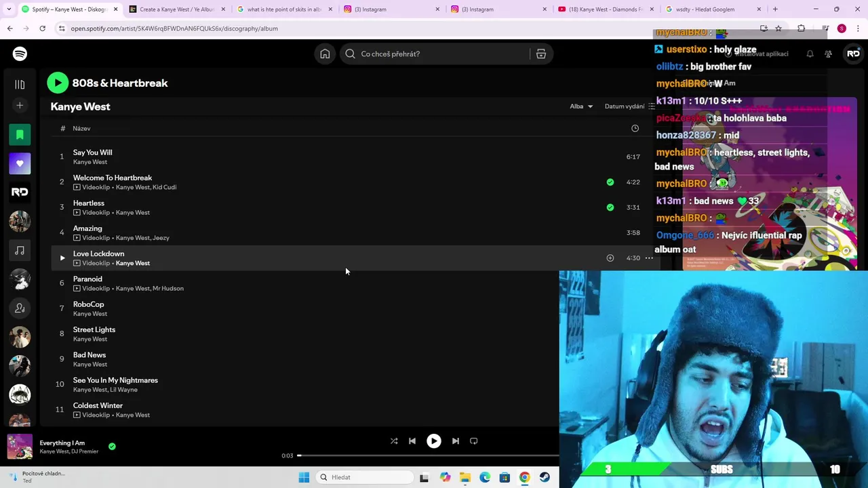
Task: Open the Alba filter dropdown
Action: click(x=581, y=106)
